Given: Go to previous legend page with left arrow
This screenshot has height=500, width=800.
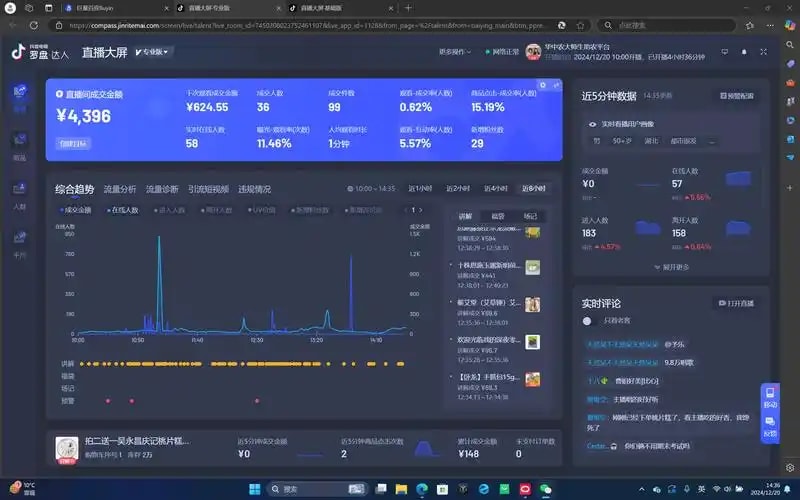Looking at the screenshot, I should point(406,210).
